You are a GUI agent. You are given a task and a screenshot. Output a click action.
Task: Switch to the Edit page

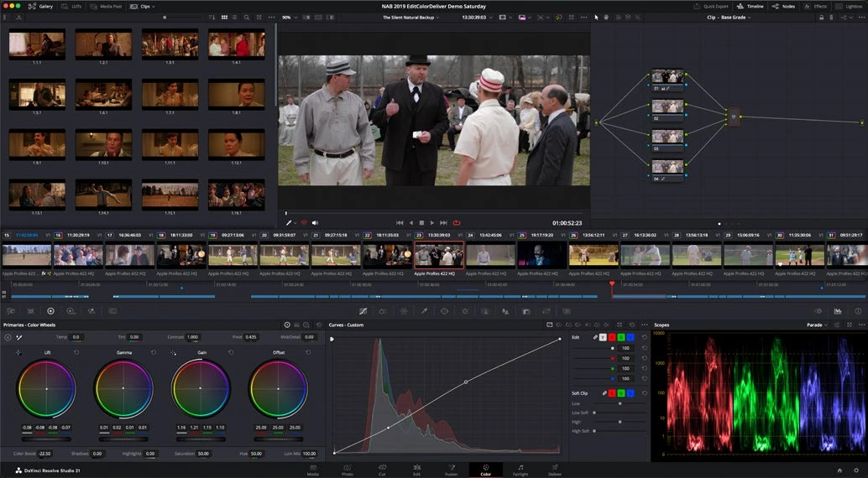coord(416,470)
